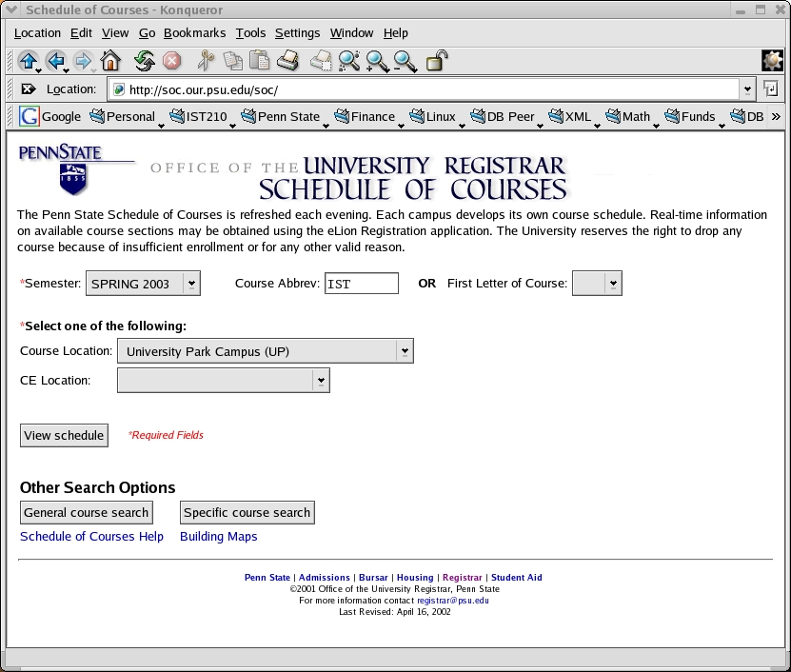The image size is (791, 672).
Task: Open the View menu
Action: pyautogui.click(x=115, y=32)
